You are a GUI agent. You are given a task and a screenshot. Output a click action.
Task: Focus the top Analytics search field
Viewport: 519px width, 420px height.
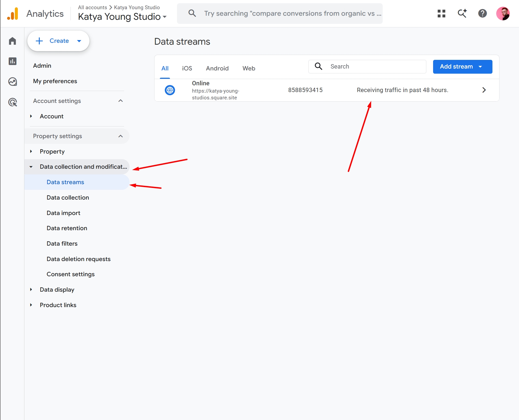pos(280,14)
